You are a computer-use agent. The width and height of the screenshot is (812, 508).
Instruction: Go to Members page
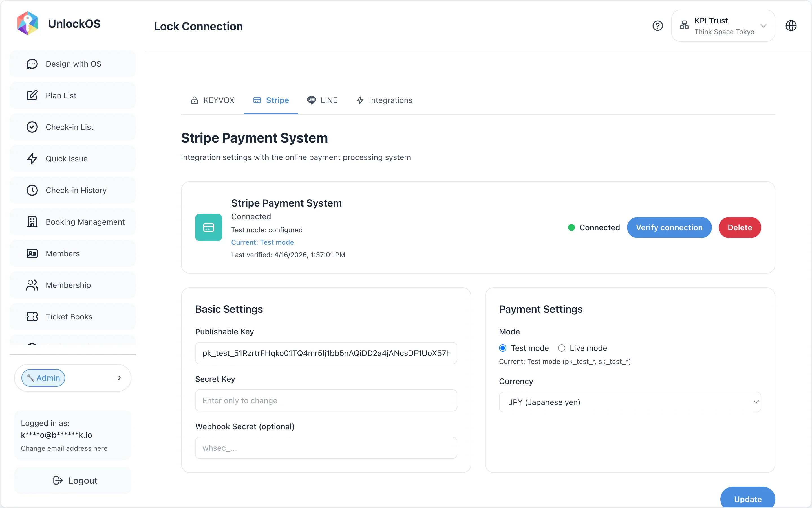tap(72, 253)
